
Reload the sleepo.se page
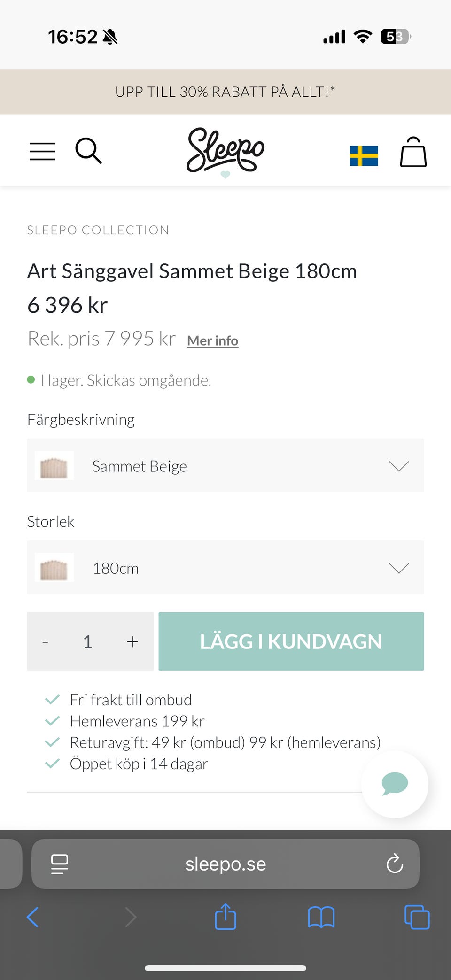[x=395, y=864]
